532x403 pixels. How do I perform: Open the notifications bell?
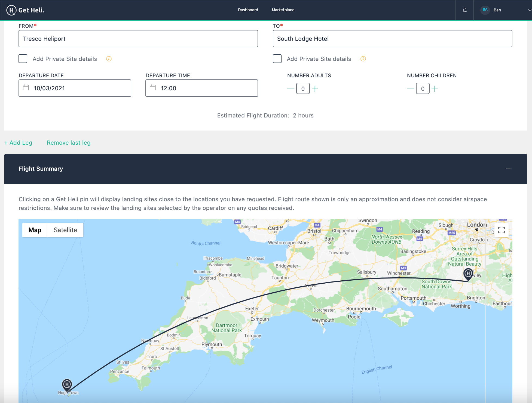point(465,10)
